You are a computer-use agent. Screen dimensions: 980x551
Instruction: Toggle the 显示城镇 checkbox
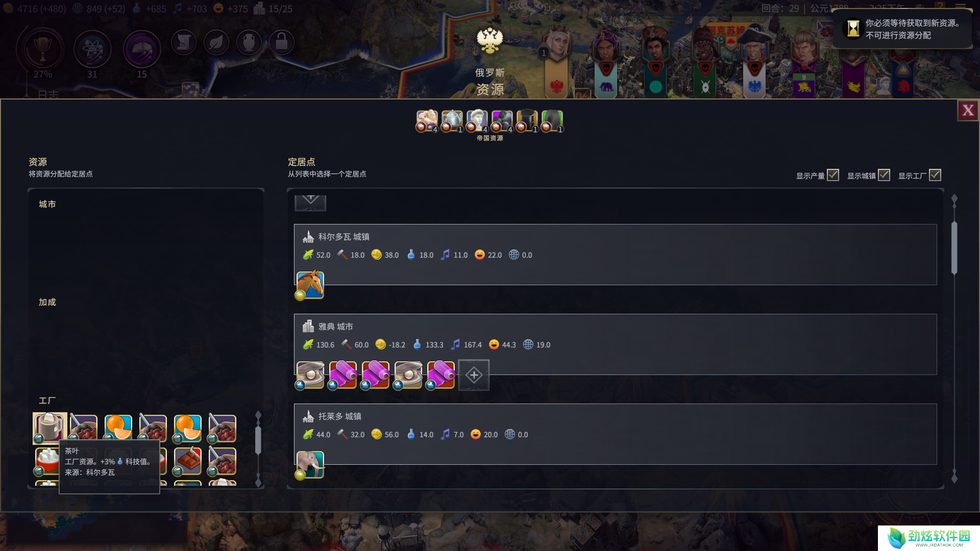tap(884, 175)
